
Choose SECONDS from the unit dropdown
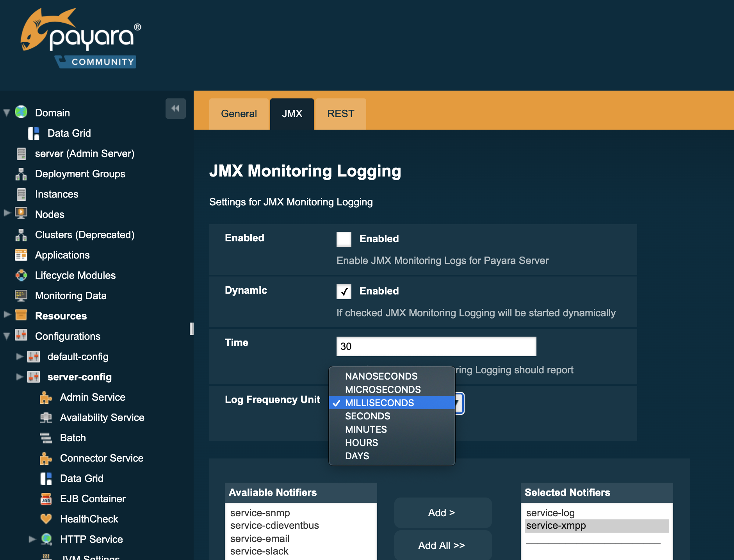[367, 416]
